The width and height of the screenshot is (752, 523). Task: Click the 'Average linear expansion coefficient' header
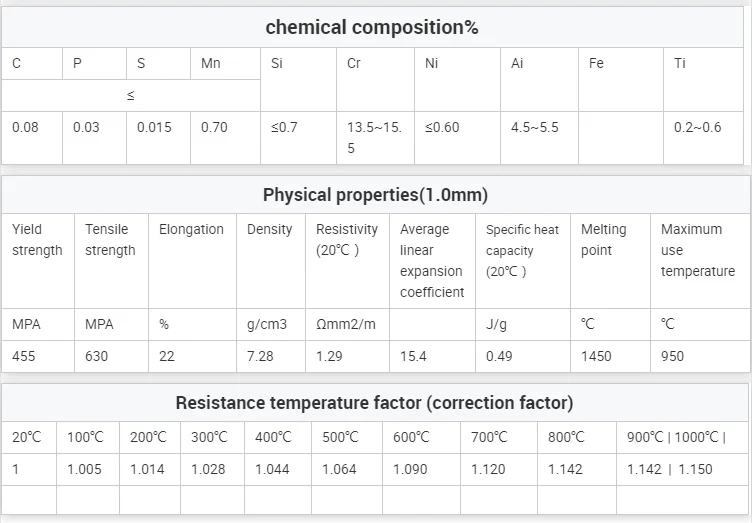pos(431,260)
